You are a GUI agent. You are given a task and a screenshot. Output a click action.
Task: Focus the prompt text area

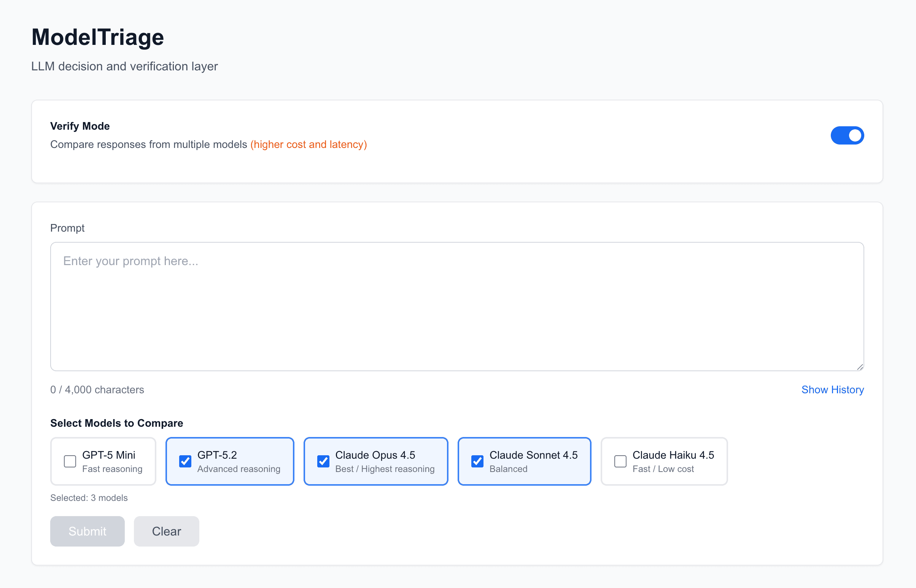point(456,306)
